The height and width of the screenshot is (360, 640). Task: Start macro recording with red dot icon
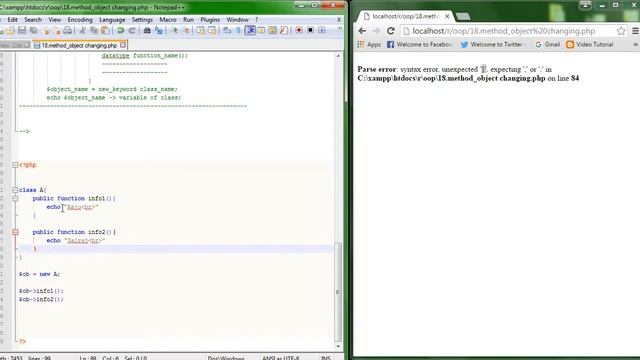(x=299, y=31)
